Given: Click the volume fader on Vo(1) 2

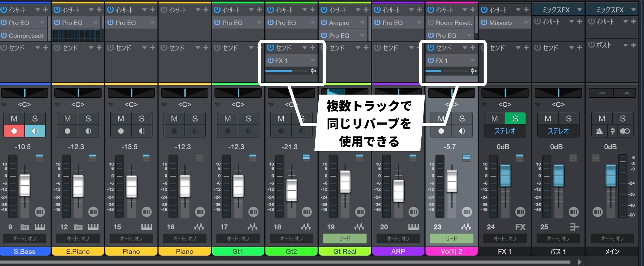Looking at the screenshot, I should 452,181.
